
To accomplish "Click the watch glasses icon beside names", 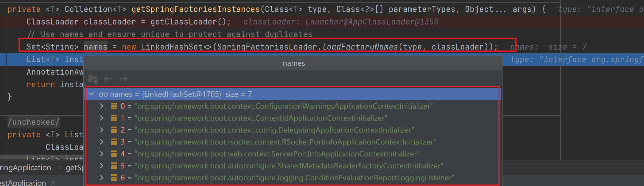I will pos(103,94).
